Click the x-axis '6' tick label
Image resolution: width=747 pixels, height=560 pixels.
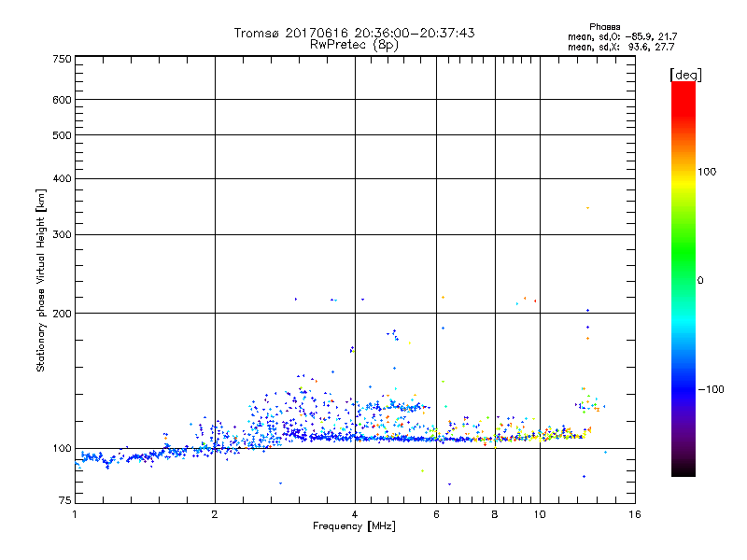point(436,514)
